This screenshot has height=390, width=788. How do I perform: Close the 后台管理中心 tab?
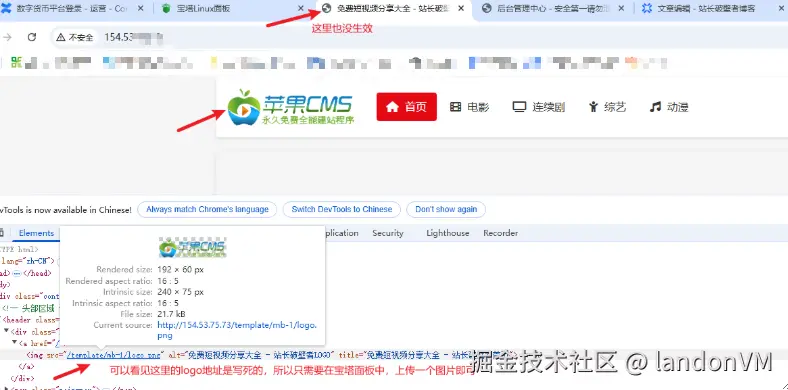pos(621,8)
